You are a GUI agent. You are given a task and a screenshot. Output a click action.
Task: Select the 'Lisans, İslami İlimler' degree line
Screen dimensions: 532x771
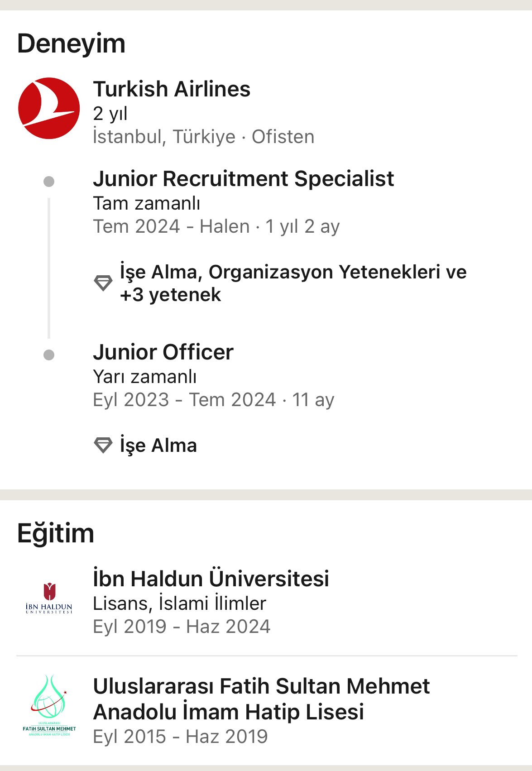[179, 603]
